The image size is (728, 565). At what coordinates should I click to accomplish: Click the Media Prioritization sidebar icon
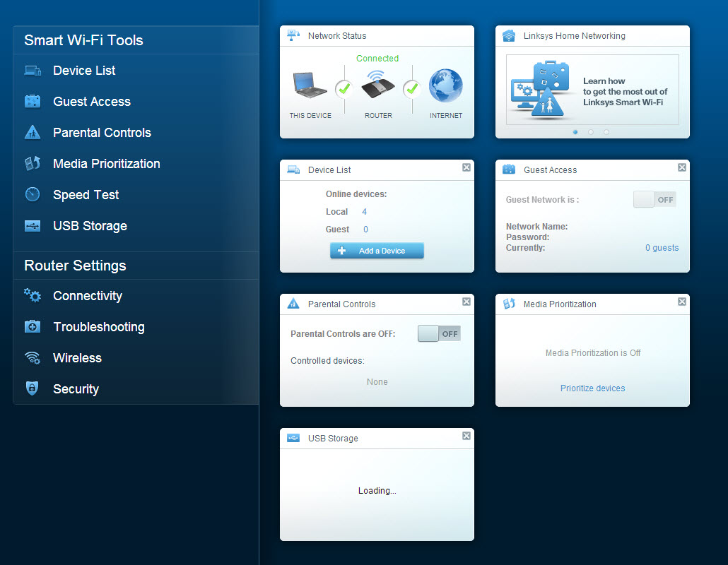(33, 163)
